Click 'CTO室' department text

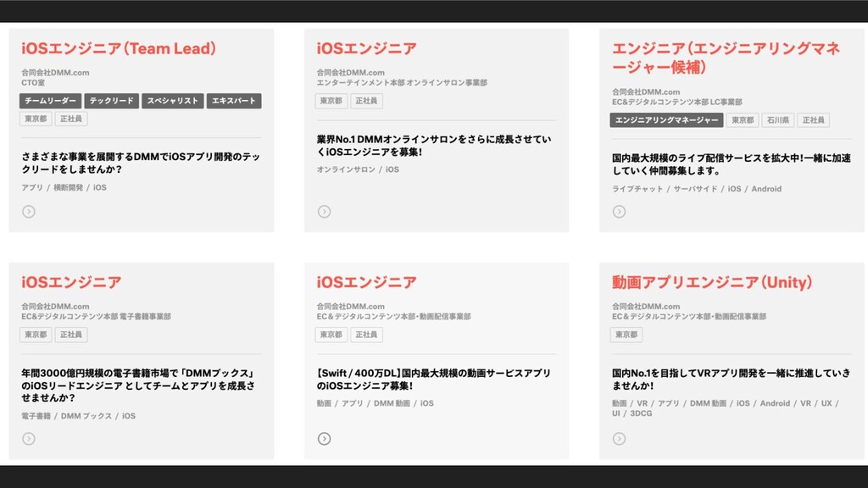coord(33,82)
